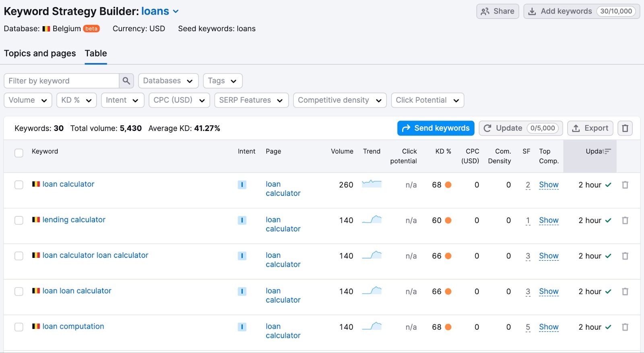This screenshot has height=353, width=644.
Task: Click the trend sparkline for loan computation
Action: [x=372, y=326]
